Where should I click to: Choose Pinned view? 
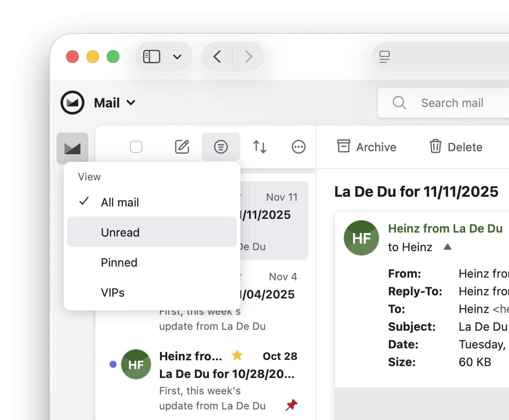(152, 263)
